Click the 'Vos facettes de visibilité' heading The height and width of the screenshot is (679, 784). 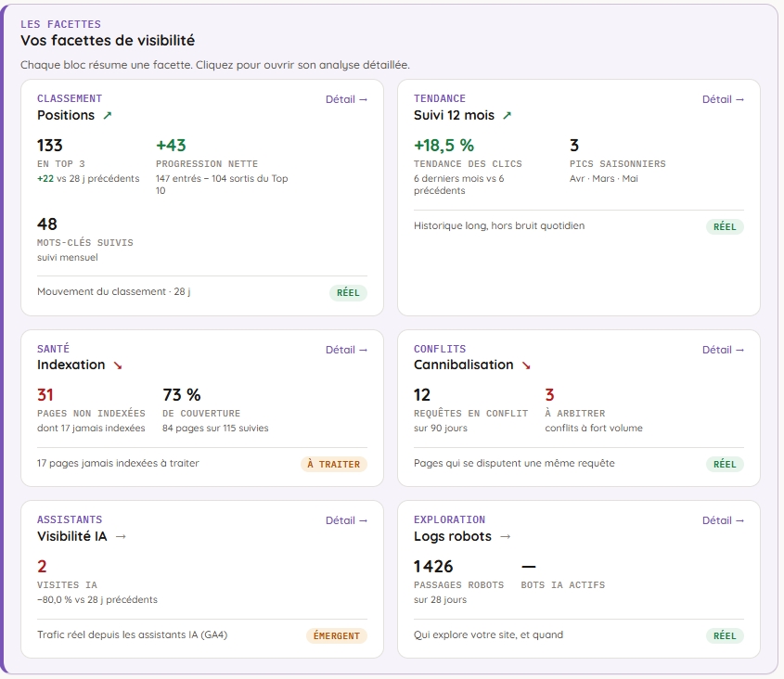click(108, 41)
